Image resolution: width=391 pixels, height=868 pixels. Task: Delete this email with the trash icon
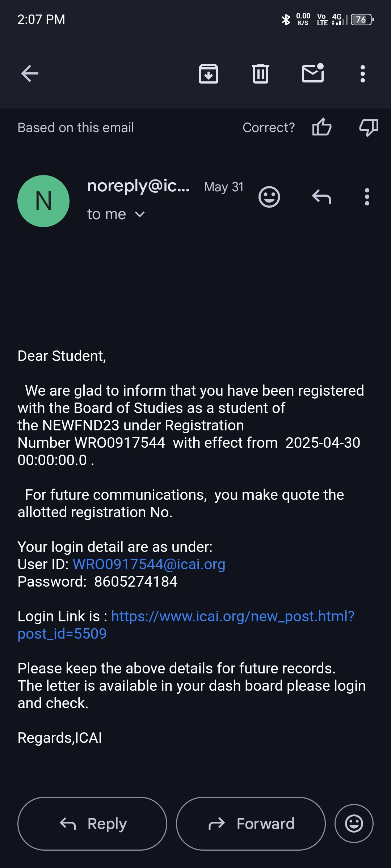pos(260,74)
